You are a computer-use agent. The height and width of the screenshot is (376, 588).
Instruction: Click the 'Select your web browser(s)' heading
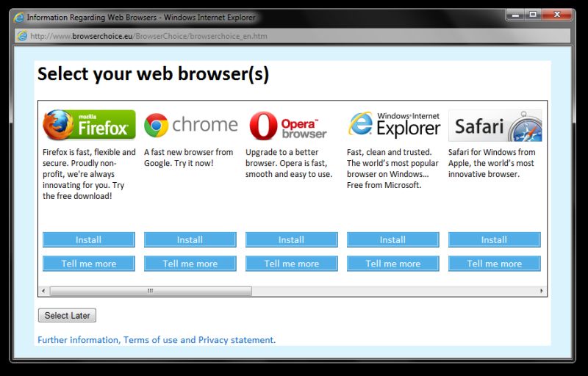(x=153, y=73)
